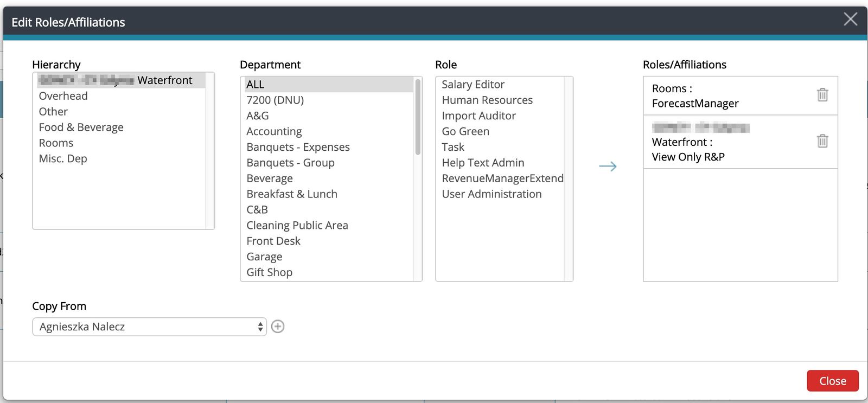
Task: Choose Rooms from the Hierarchy list
Action: click(56, 143)
